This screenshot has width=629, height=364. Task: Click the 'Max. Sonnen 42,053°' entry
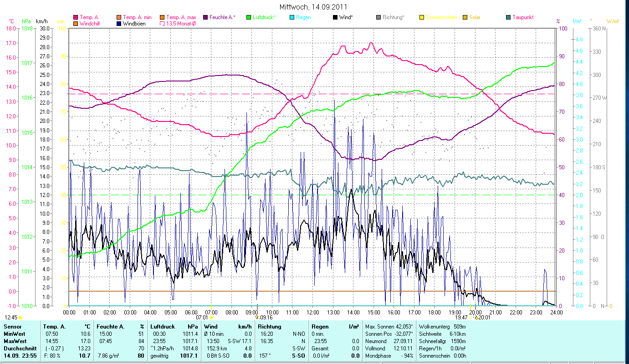389,327
